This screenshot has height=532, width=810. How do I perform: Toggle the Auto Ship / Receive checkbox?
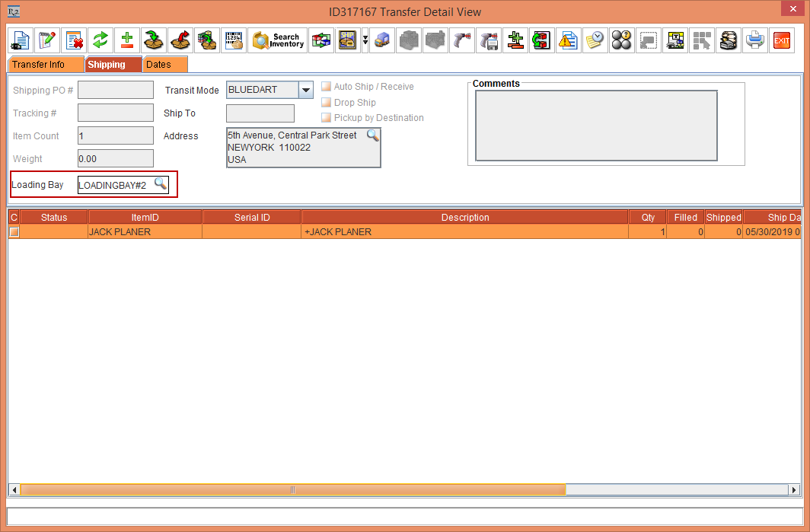[326, 87]
